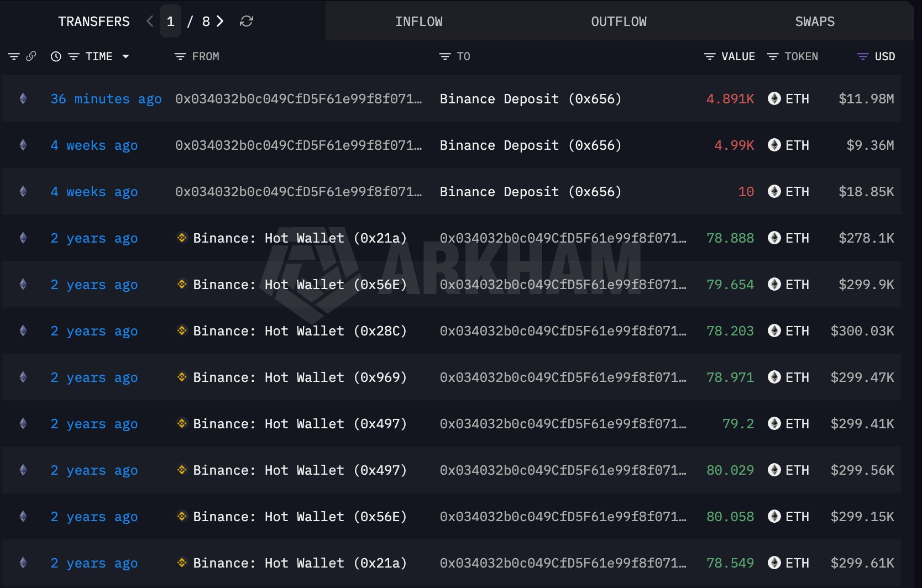This screenshot has height=588, width=922.
Task: Switch to the OUTFLOW tab
Action: [619, 22]
